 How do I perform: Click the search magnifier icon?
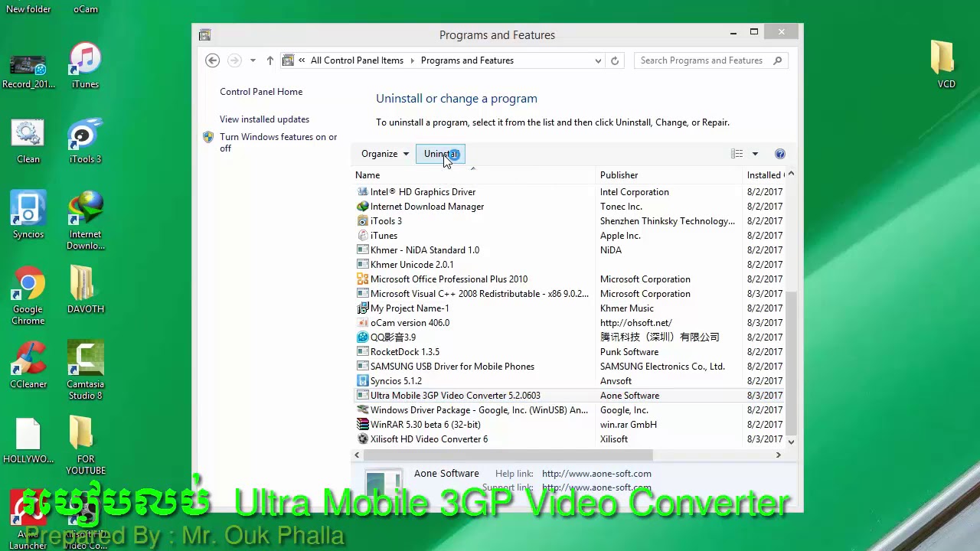tap(777, 60)
